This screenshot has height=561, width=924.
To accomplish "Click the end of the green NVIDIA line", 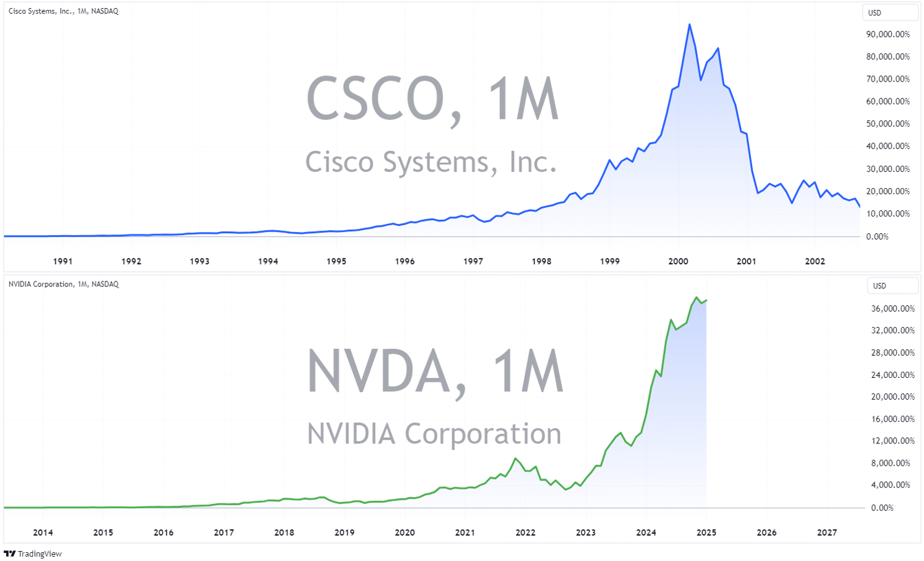I will coord(706,300).
